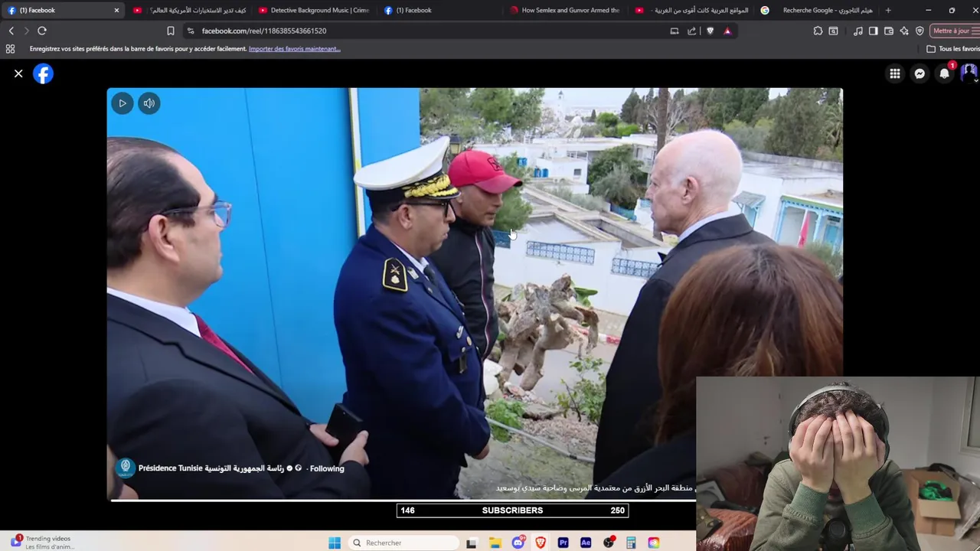Open the tab search icon
Image resolution: width=980 pixels, height=551 pixels.
pyautogui.click(x=833, y=31)
